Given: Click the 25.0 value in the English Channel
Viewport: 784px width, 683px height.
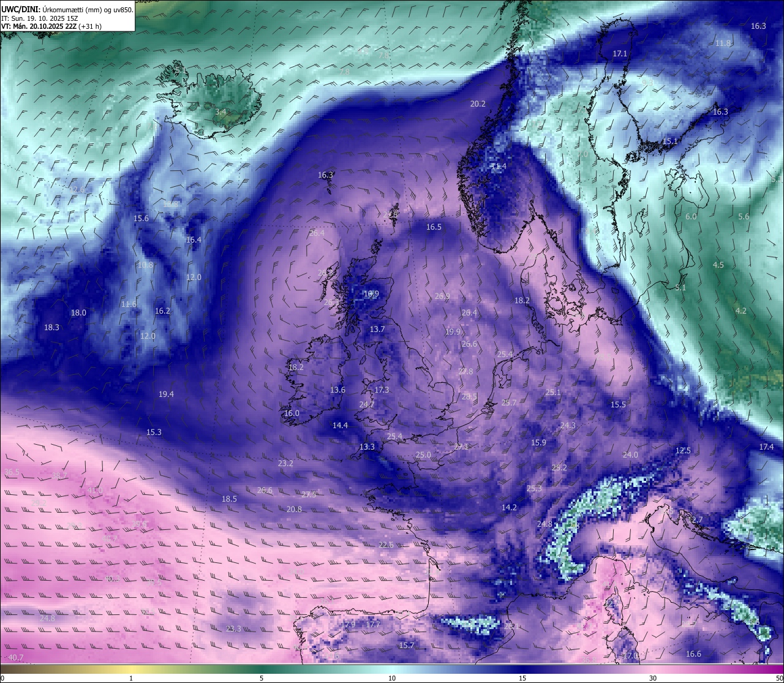Looking at the screenshot, I should click(x=423, y=455).
